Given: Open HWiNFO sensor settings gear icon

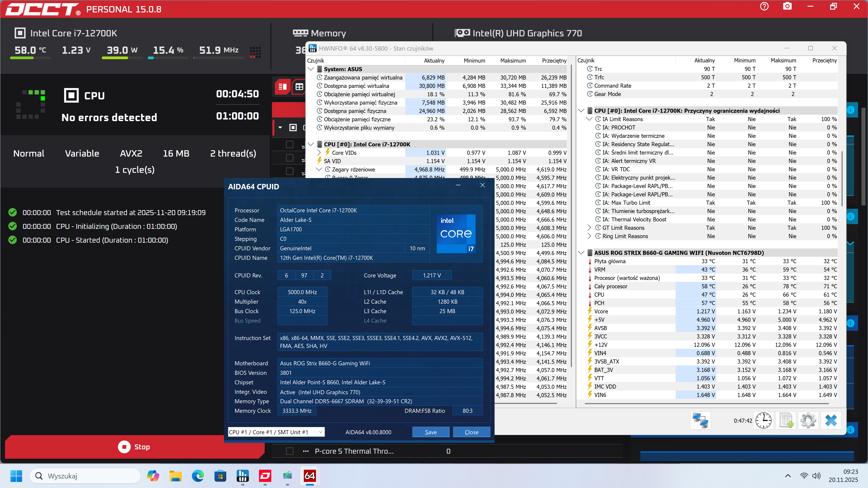Looking at the screenshot, I should click(x=808, y=420).
